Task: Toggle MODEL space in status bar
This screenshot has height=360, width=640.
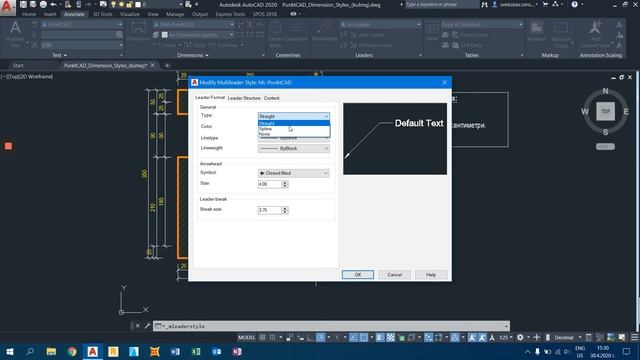Action: pos(246,338)
